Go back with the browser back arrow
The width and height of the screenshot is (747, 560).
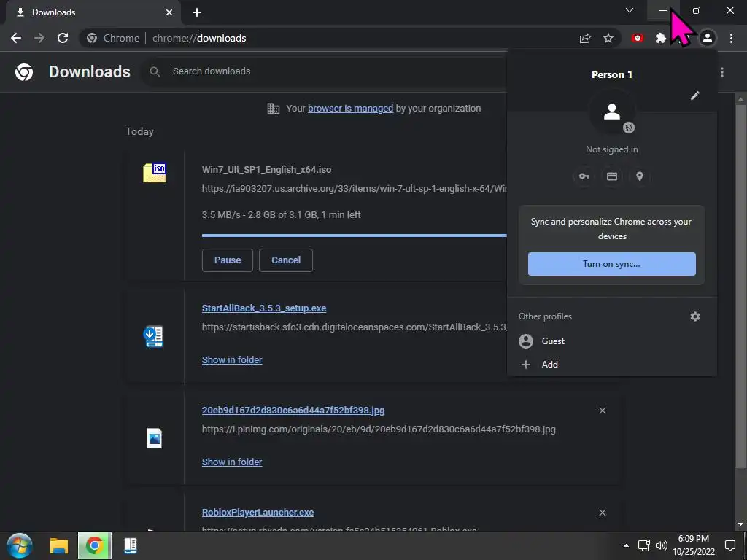click(x=16, y=38)
